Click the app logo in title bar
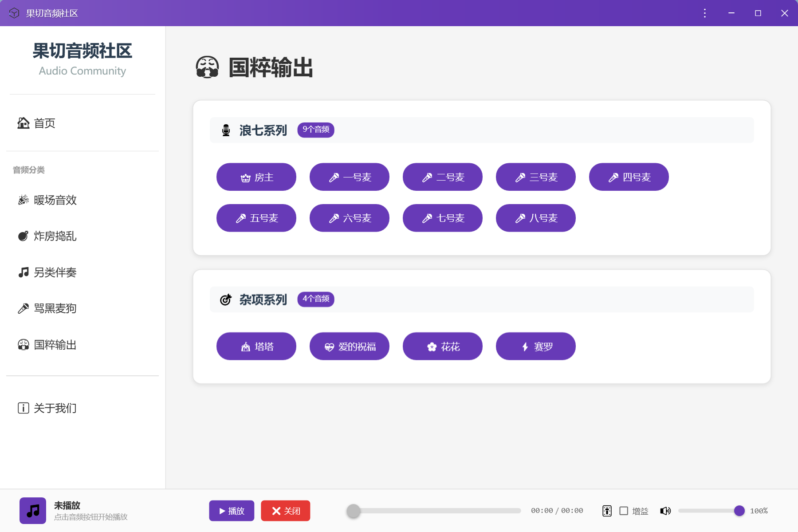Screen dimensions: 798x532 pos(14,13)
